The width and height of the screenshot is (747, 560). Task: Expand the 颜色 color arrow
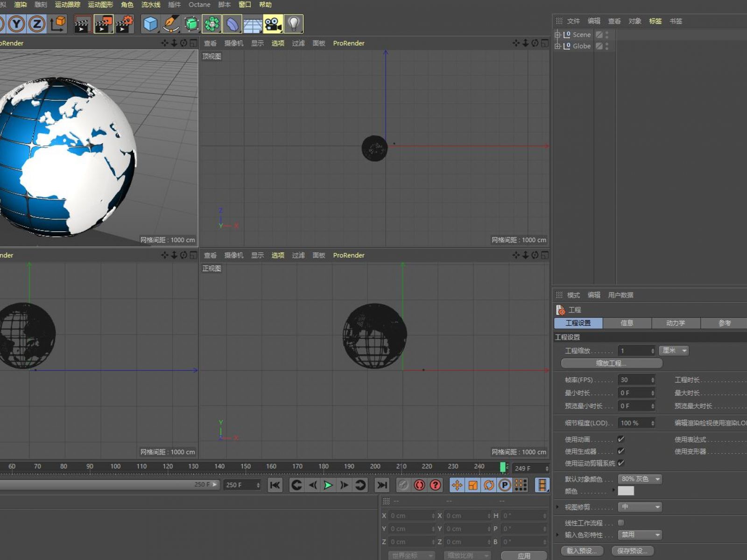pyautogui.click(x=614, y=490)
